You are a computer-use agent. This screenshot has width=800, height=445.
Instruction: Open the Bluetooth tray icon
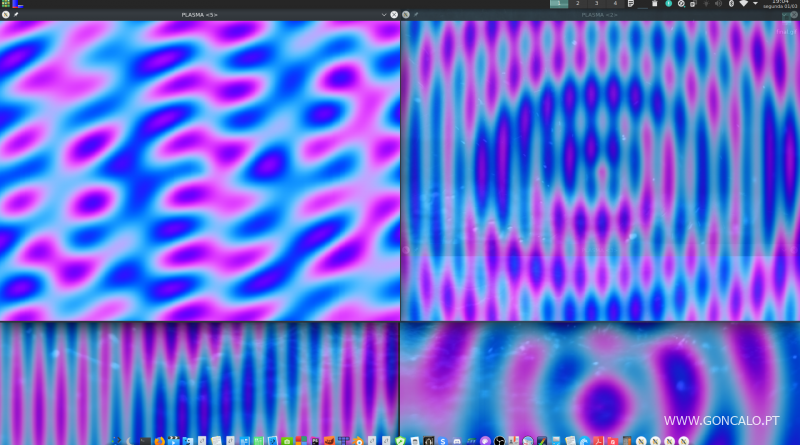(x=731, y=4)
